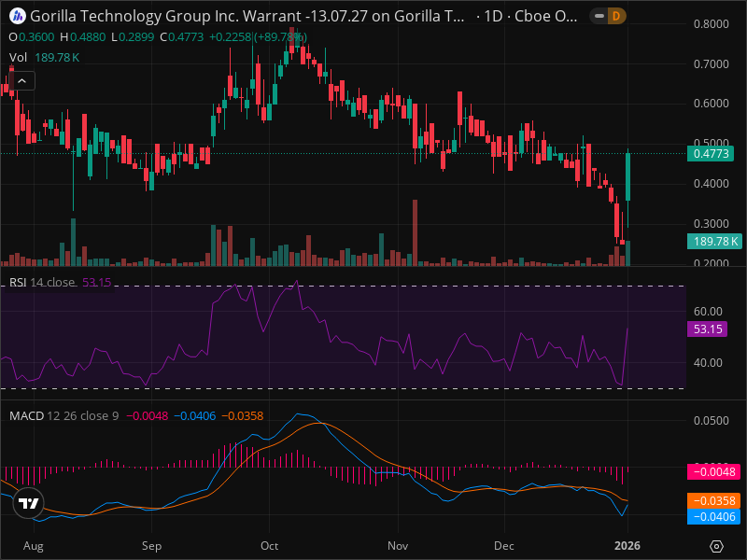This screenshot has width=747, height=560.
Task: Click the -0.0048 histogram value label
Action: (713, 472)
